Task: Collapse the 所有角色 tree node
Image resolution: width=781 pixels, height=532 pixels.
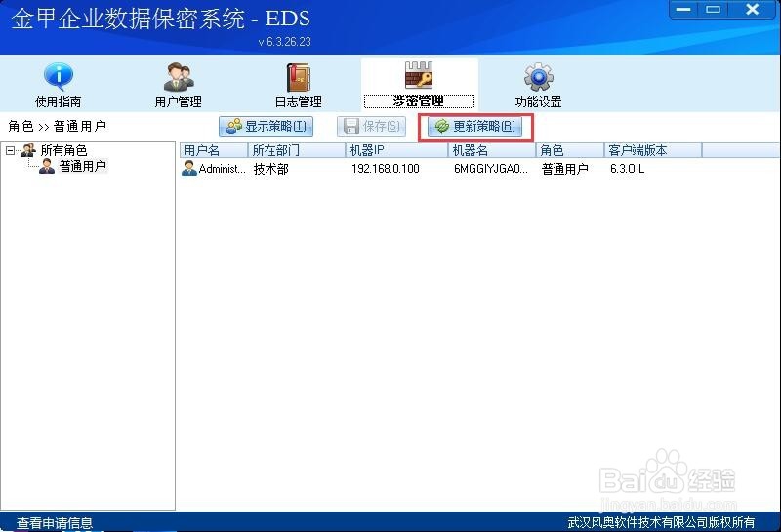Action: pyautogui.click(x=10, y=150)
